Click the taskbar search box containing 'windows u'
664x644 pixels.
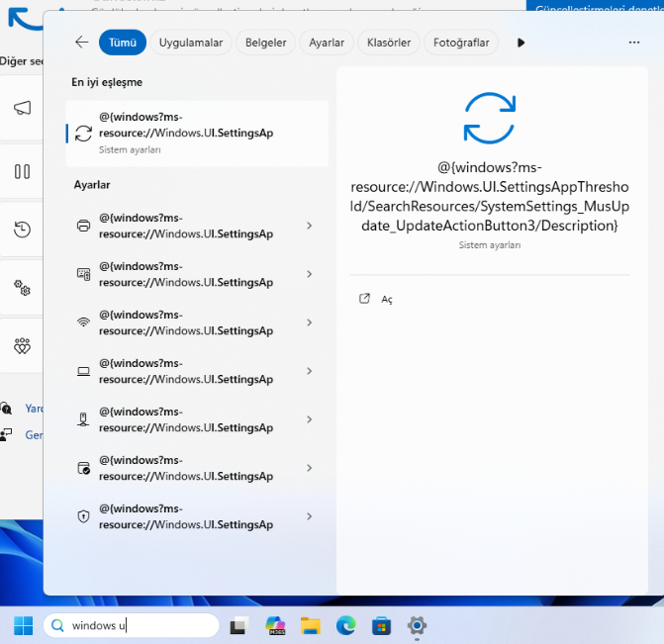[x=132, y=625]
